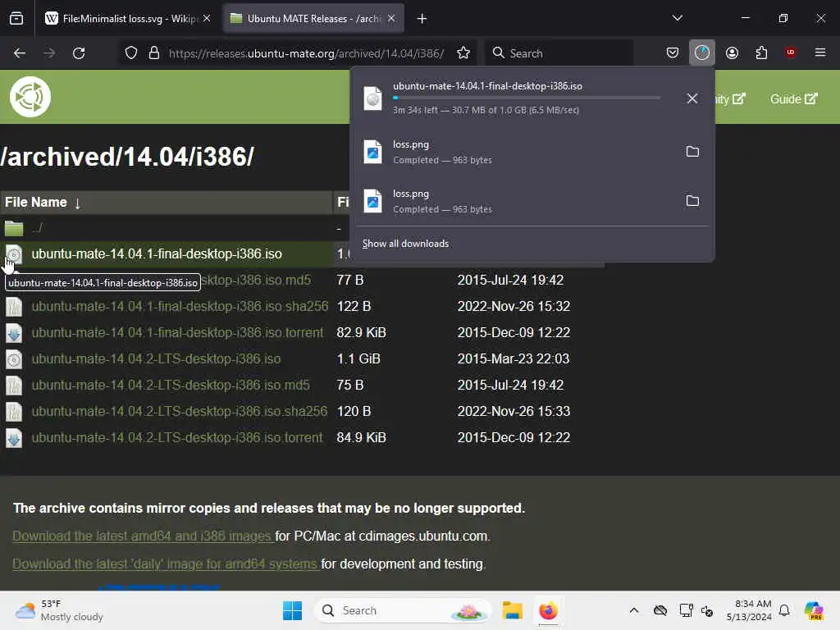Viewport: 840px width, 630px height.
Task: Click torrent icon for 14.04.1-final torrent
Action: pos(14,333)
